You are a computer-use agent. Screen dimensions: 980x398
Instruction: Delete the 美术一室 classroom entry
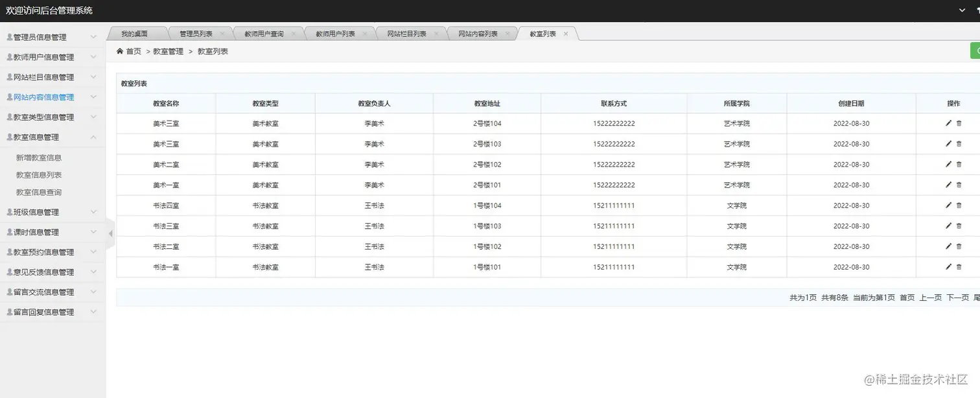959,185
